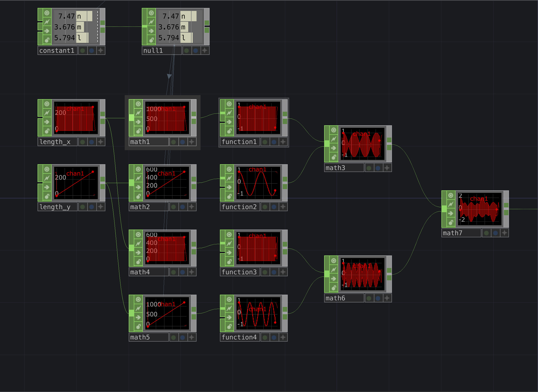
Task: Toggle the green dot flag on math5
Action: [174, 337]
